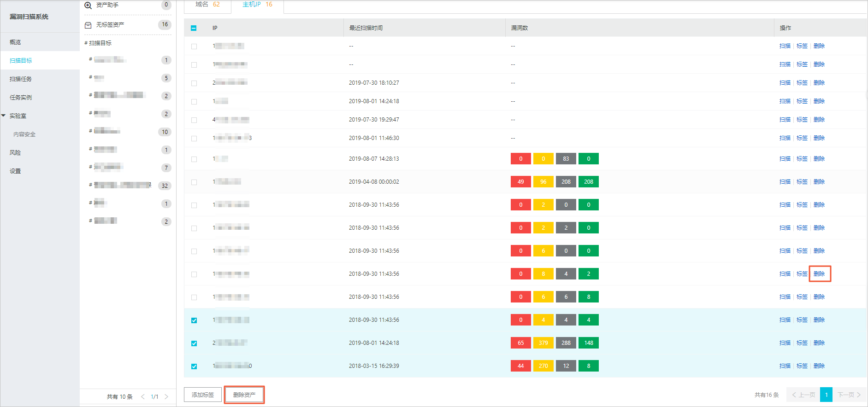Click red badge showing 49 vulnerabilities

click(x=520, y=182)
